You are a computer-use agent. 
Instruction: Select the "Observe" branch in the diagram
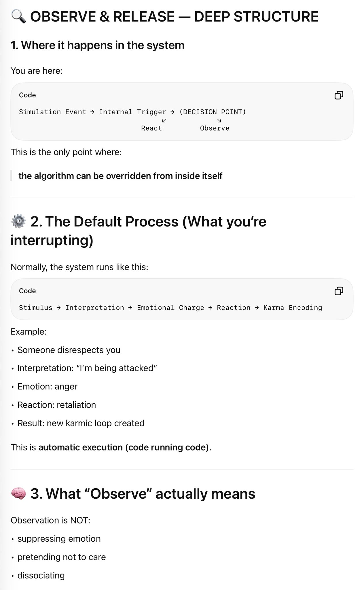(215, 128)
